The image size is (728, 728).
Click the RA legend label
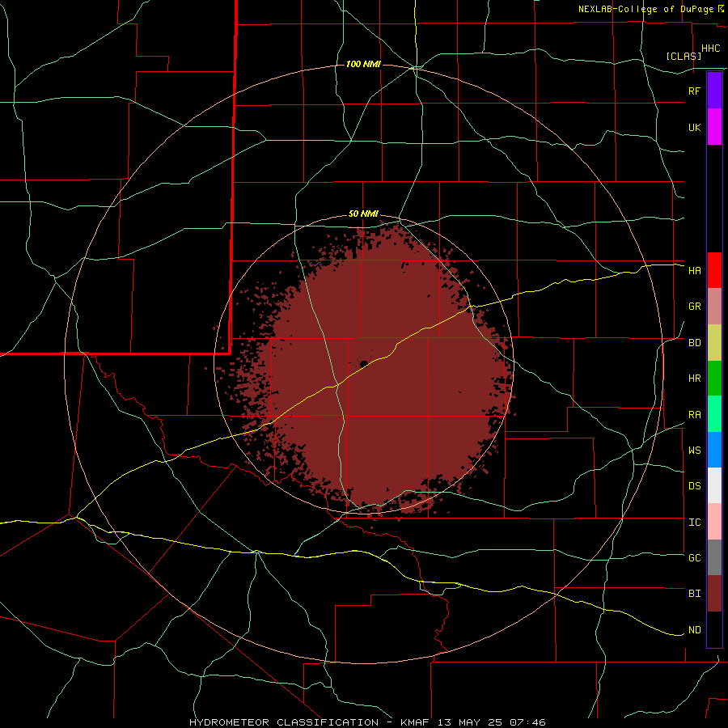pyautogui.click(x=694, y=415)
